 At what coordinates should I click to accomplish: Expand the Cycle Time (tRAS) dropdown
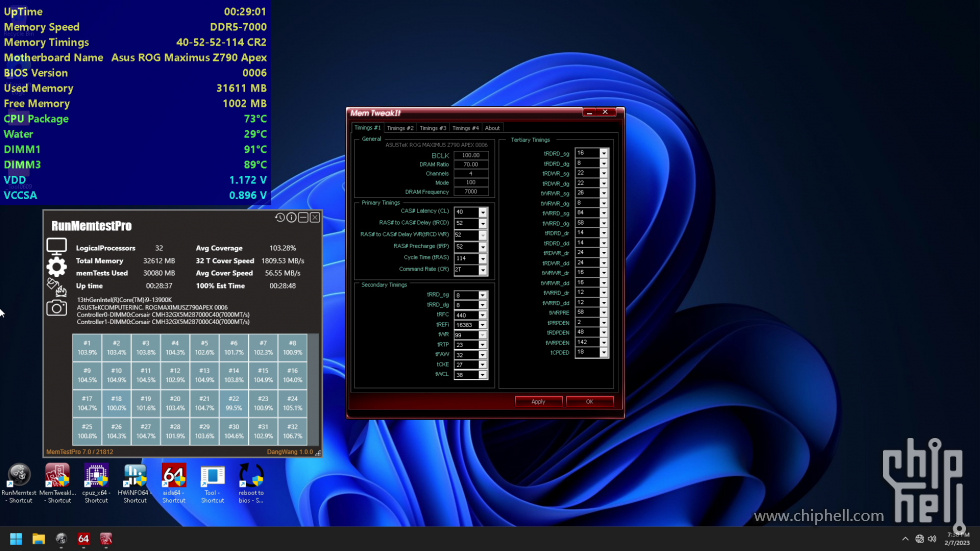click(x=482, y=258)
